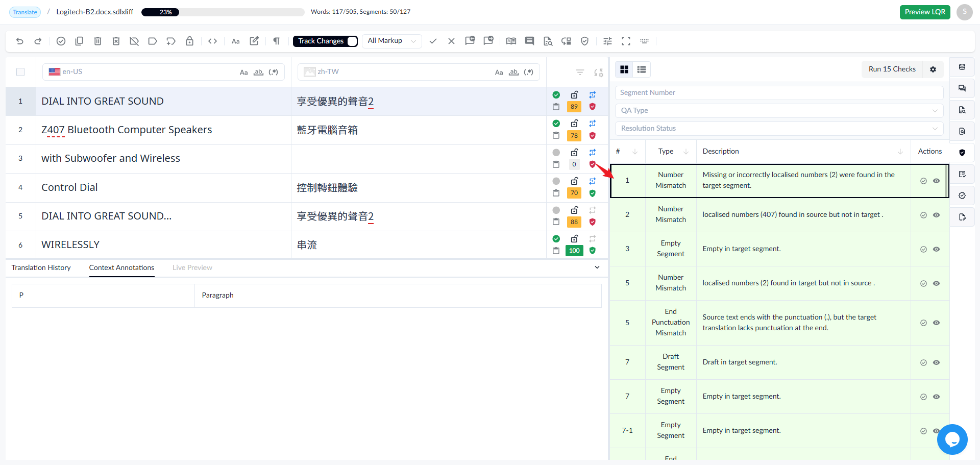Click the 23% translation progress bar
This screenshot has width=980, height=465.
tap(223, 12)
